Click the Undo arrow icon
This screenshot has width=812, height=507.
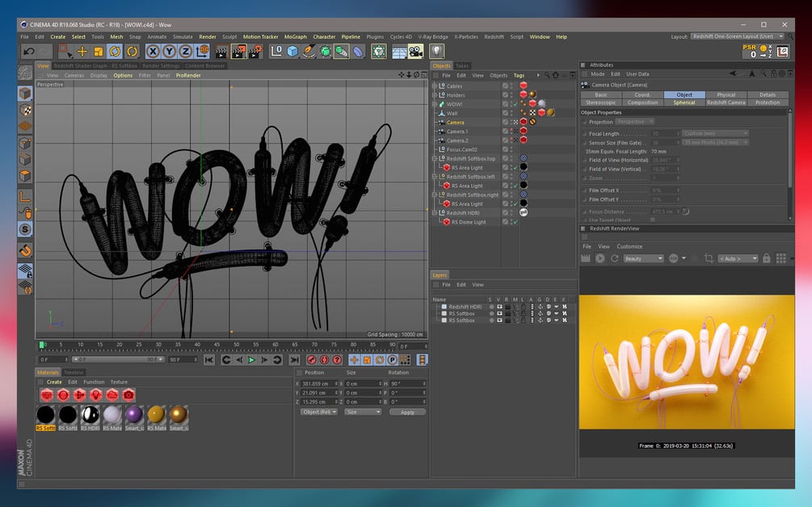click(29, 51)
